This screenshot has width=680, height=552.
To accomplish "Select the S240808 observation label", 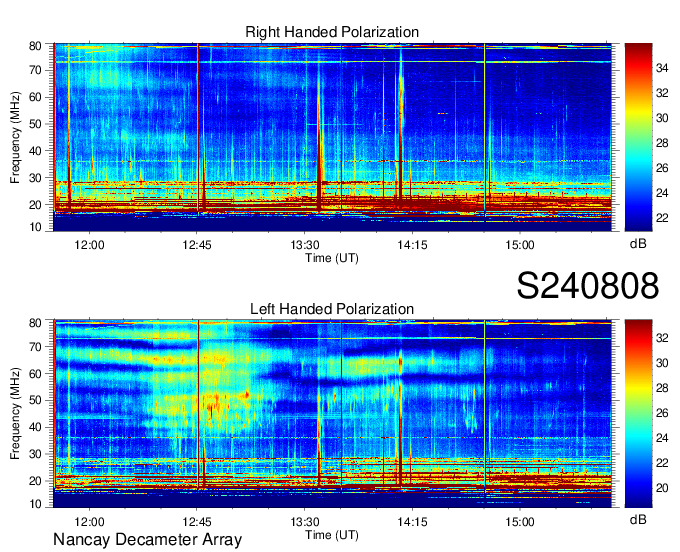I will pos(588,286).
